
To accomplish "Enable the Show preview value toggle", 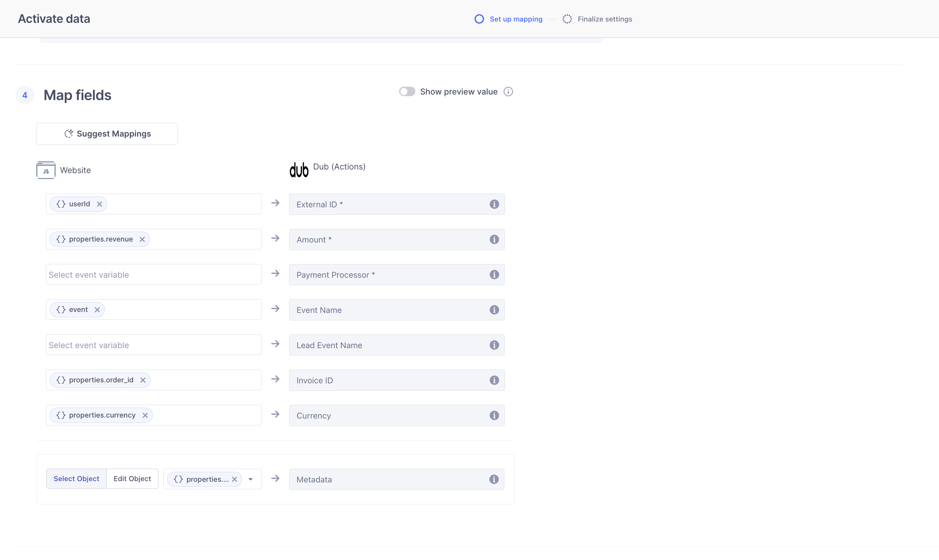I will point(407,92).
